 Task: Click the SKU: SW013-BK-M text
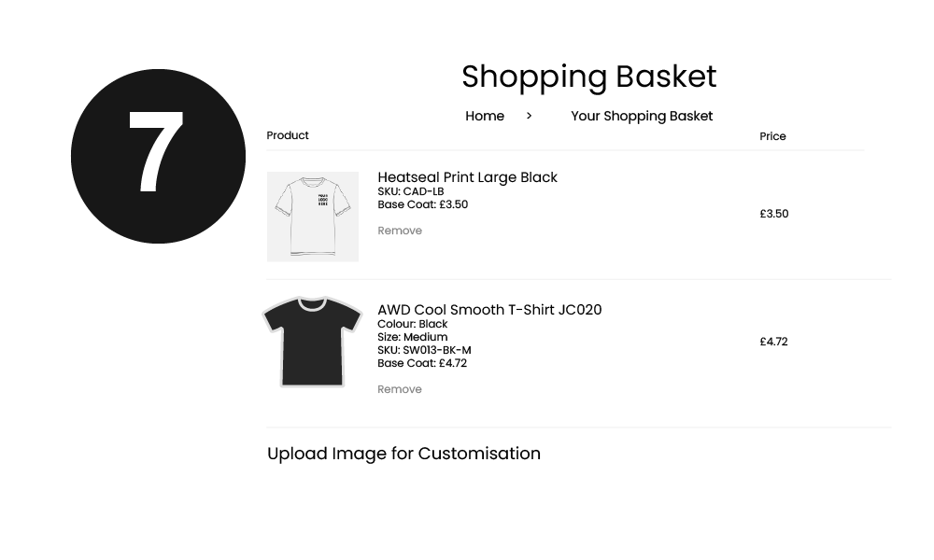(x=424, y=350)
